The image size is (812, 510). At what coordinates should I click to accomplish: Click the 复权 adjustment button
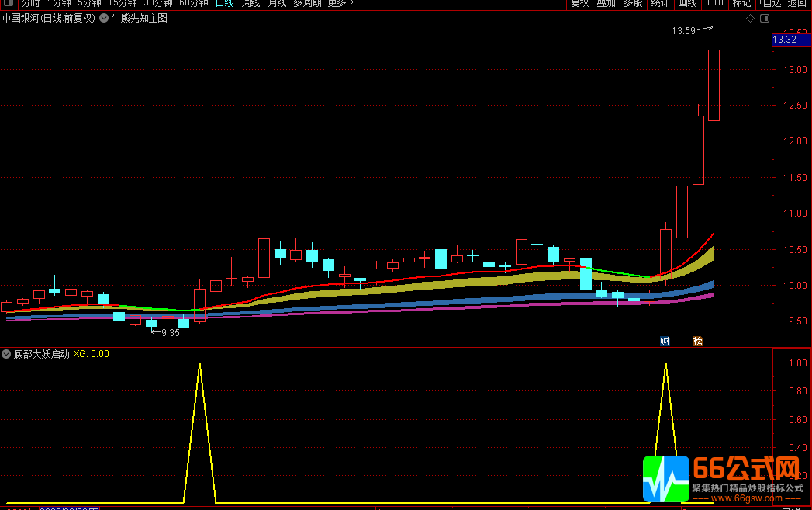pyautogui.click(x=579, y=3)
